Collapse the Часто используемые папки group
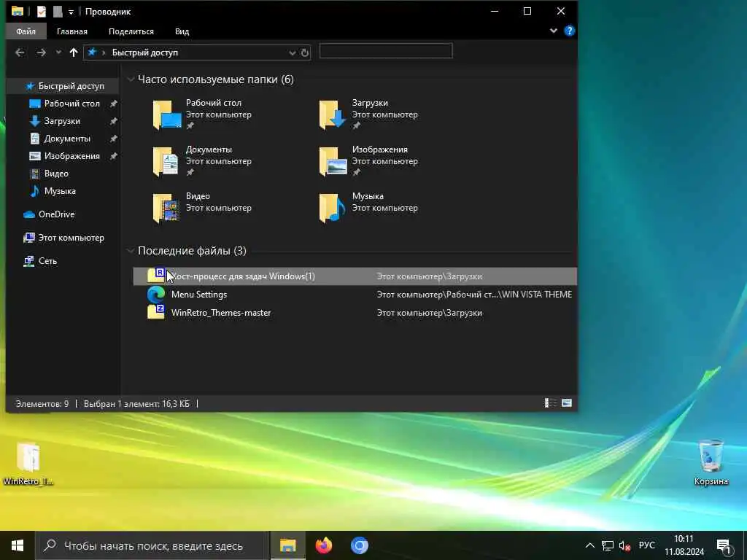747x560 pixels. pyautogui.click(x=131, y=79)
